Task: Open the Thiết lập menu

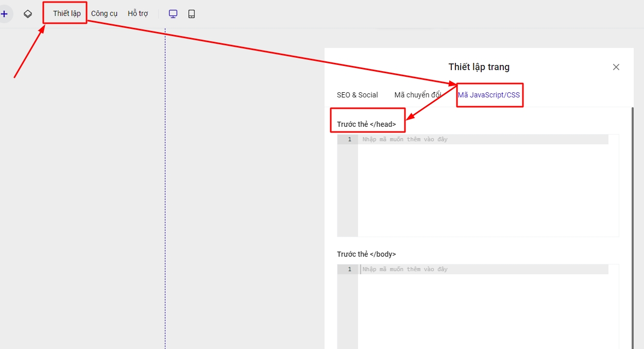Action: (x=66, y=13)
